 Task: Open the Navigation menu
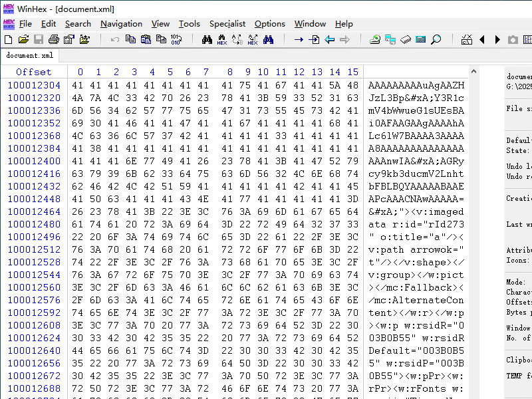coord(121,24)
